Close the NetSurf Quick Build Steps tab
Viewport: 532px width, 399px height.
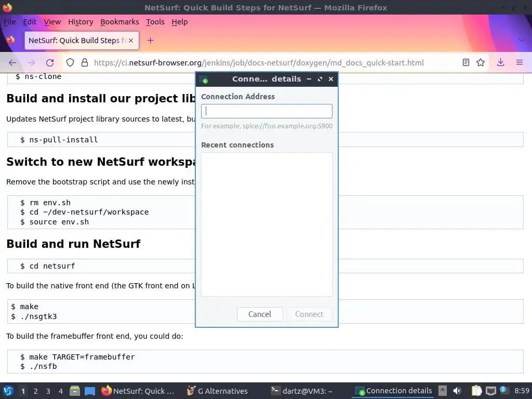pos(131,41)
